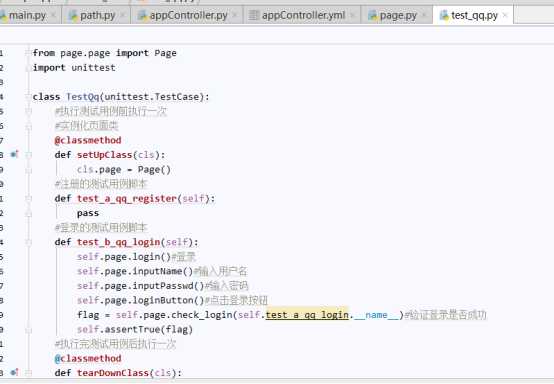554x384 pixels.
Task: Close the page.py tab
Action: point(424,15)
